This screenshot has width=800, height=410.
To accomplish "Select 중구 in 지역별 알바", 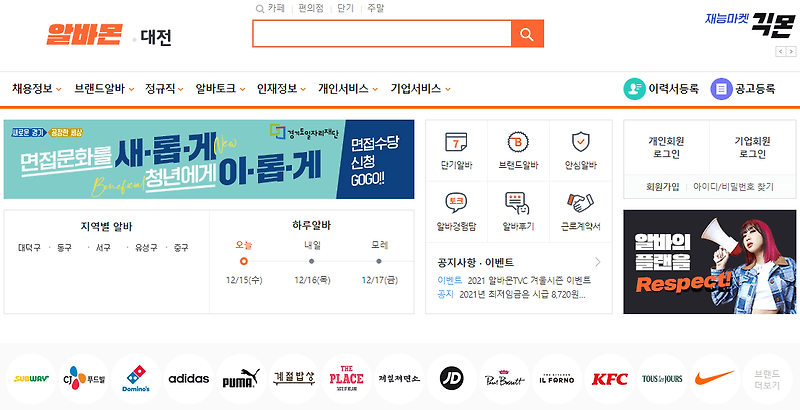I will [x=181, y=248].
